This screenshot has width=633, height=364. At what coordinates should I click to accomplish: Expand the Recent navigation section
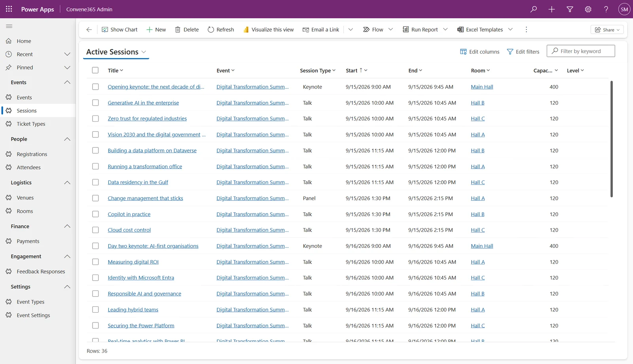tap(67, 54)
